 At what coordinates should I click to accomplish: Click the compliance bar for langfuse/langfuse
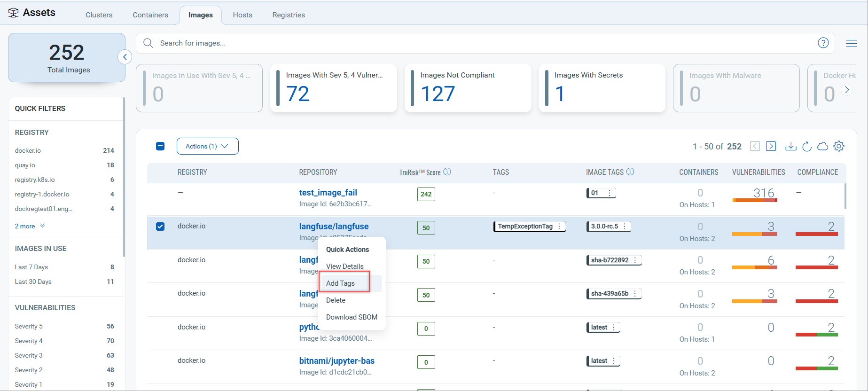pyautogui.click(x=817, y=234)
